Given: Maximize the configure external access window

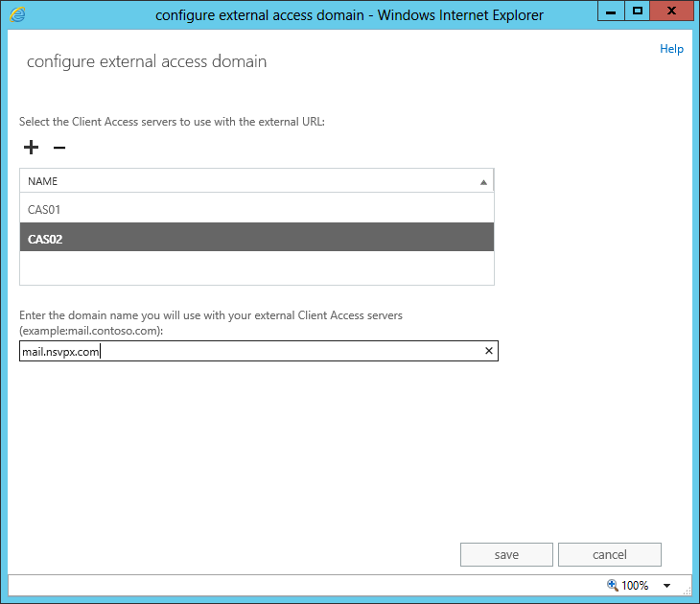Looking at the screenshot, I should (x=637, y=12).
